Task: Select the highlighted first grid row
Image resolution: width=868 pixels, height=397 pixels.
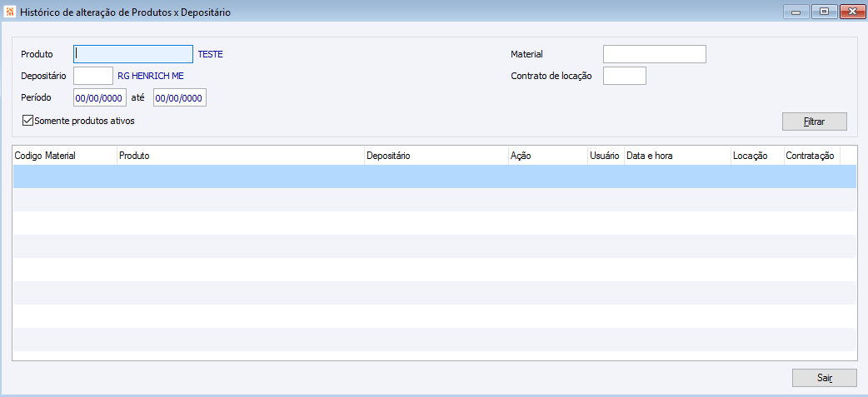Action: (435, 176)
